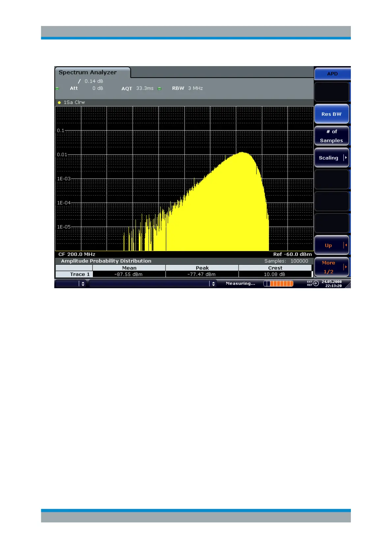Expand the Scaling submenu softkey

[x=331, y=158]
